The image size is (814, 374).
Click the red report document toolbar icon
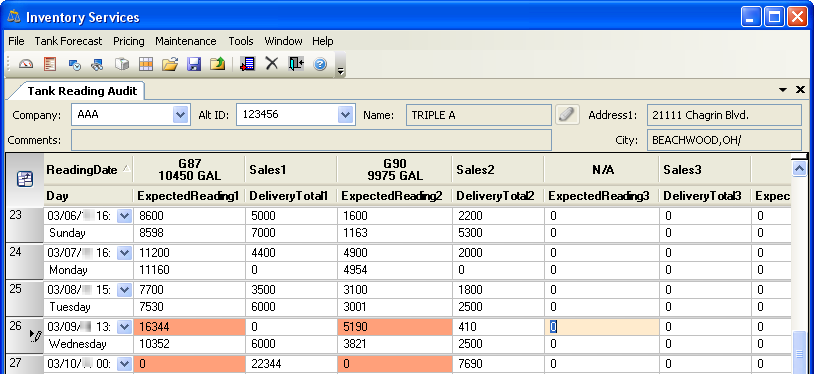pyautogui.click(x=50, y=64)
